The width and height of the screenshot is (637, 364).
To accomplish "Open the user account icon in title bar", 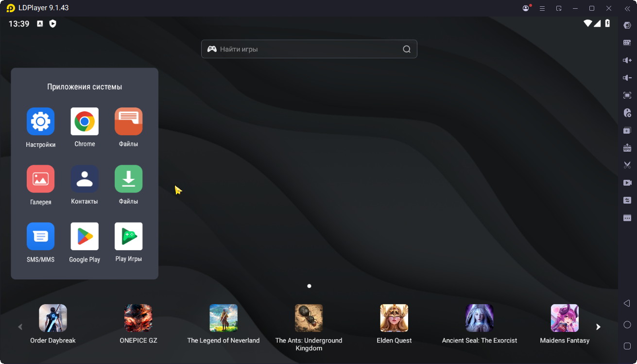I will click(526, 8).
